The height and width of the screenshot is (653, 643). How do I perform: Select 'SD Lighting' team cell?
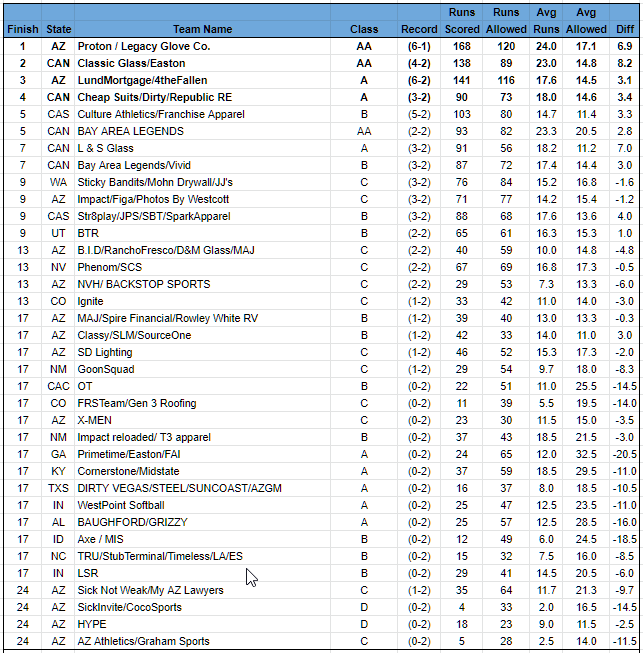[202, 352]
